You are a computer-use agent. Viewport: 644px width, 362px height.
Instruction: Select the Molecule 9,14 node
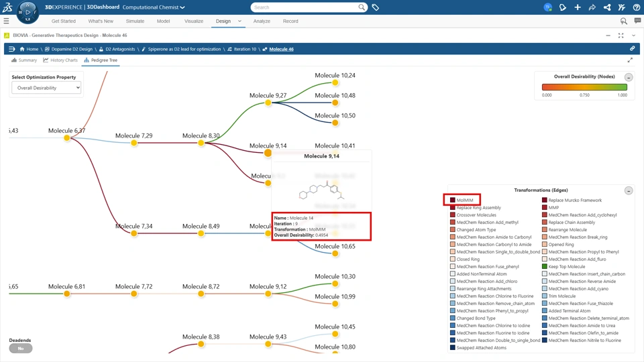point(268,153)
